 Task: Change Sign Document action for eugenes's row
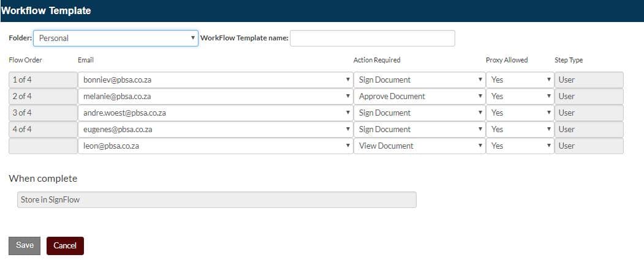(x=419, y=129)
